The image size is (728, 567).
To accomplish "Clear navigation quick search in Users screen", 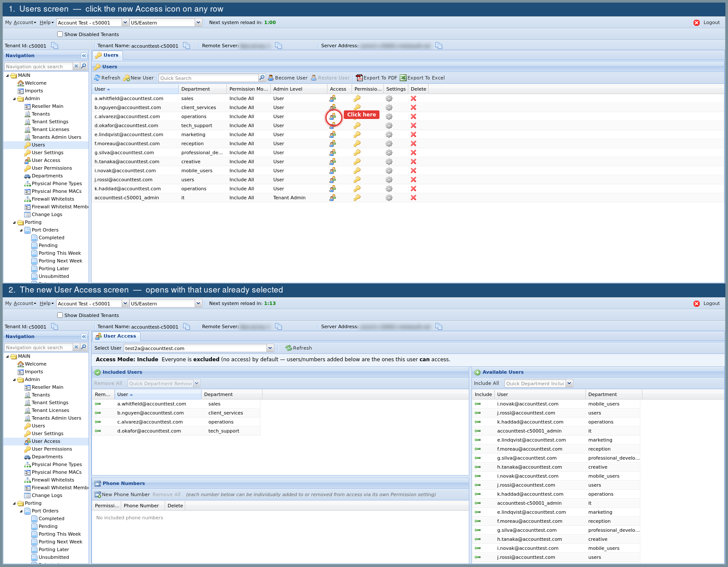I will tap(76, 66).
